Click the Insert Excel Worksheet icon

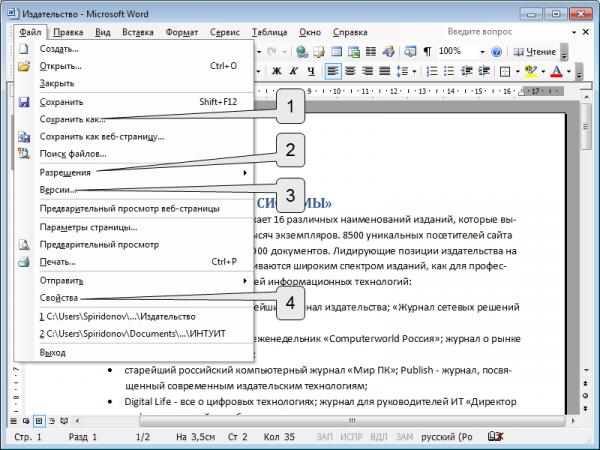pyautogui.click(x=354, y=52)
